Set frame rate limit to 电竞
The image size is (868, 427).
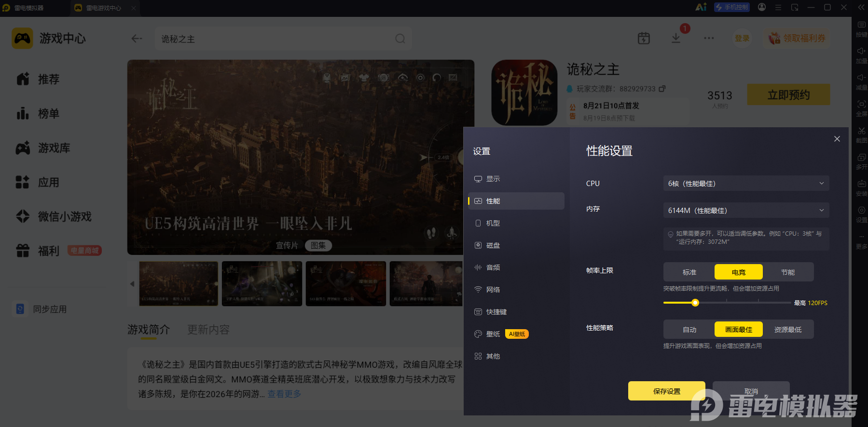[x=739, y=272]
